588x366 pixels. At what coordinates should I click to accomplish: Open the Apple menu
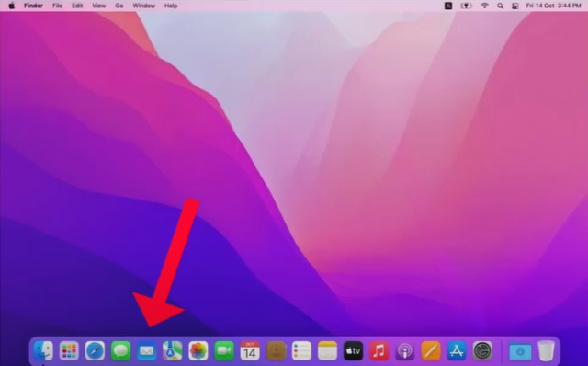(12, 6)
